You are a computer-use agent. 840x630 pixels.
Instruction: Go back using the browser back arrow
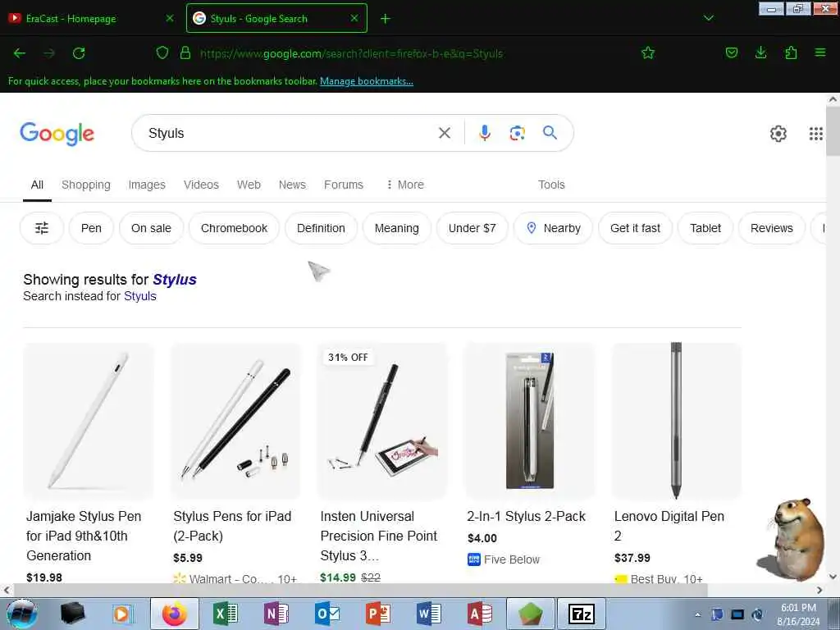tap(20, 53)
